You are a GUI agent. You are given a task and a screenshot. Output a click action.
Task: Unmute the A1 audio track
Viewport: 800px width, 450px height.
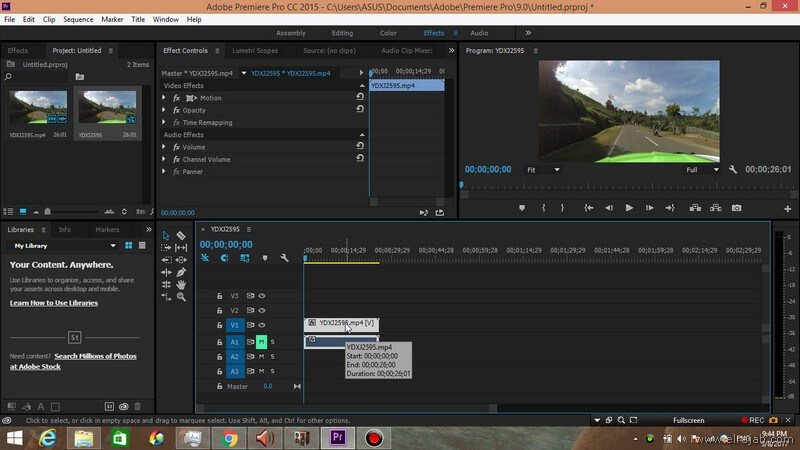pos(261,341)
